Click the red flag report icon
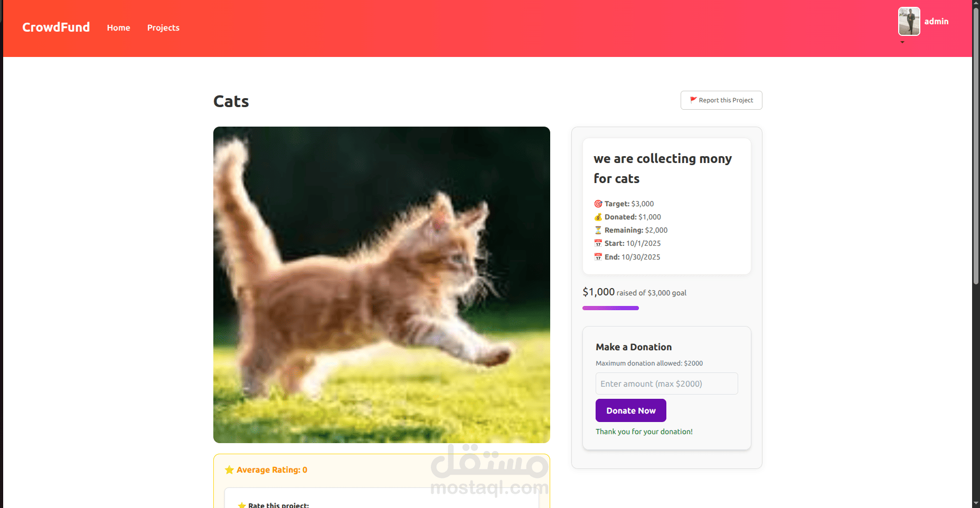The height and width of the screenshot is (508, 980). tap(693, 100)
